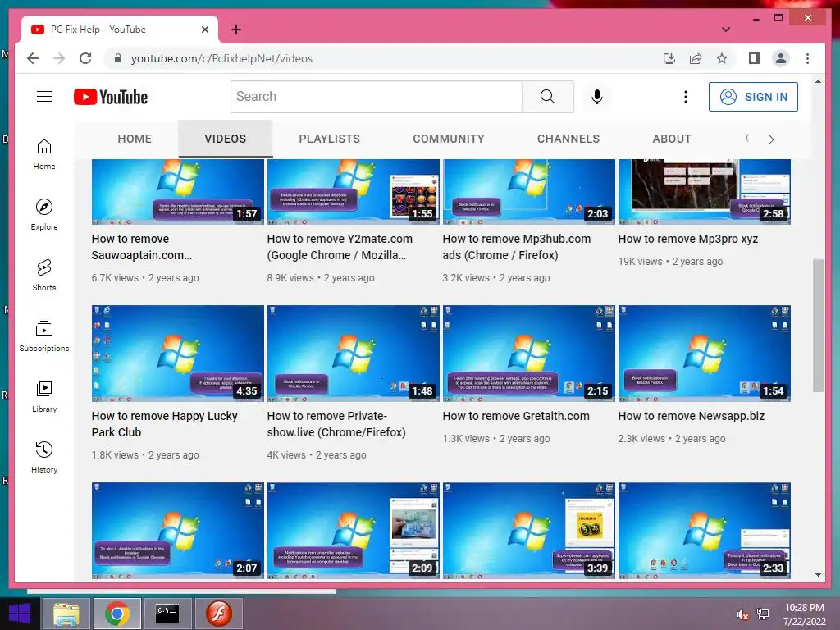The image size is (840, 630).
Task: Click thumbnail with 4:35 duration
Action: 178,354
